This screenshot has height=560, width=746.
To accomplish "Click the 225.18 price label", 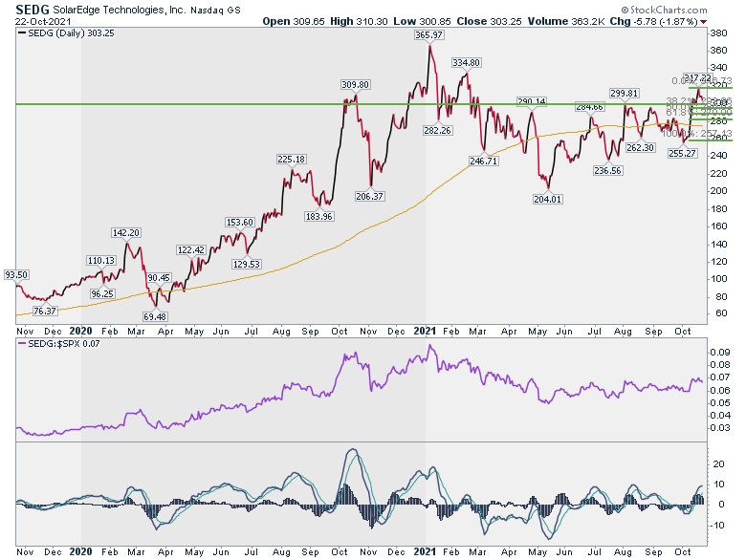I will click(x=291, y=160).
